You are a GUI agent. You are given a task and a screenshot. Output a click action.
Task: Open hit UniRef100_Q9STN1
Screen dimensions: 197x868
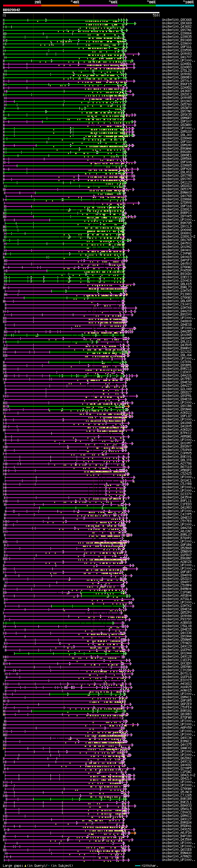pos(177,30)
